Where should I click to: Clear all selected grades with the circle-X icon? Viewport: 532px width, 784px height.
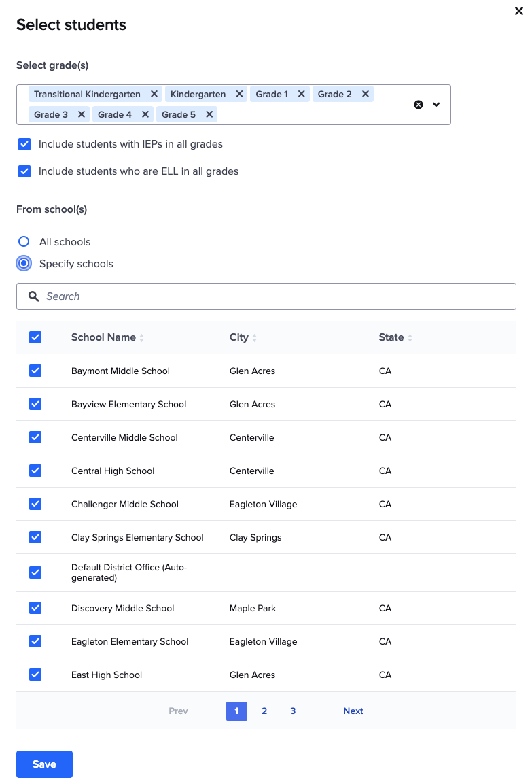[418, 104]
